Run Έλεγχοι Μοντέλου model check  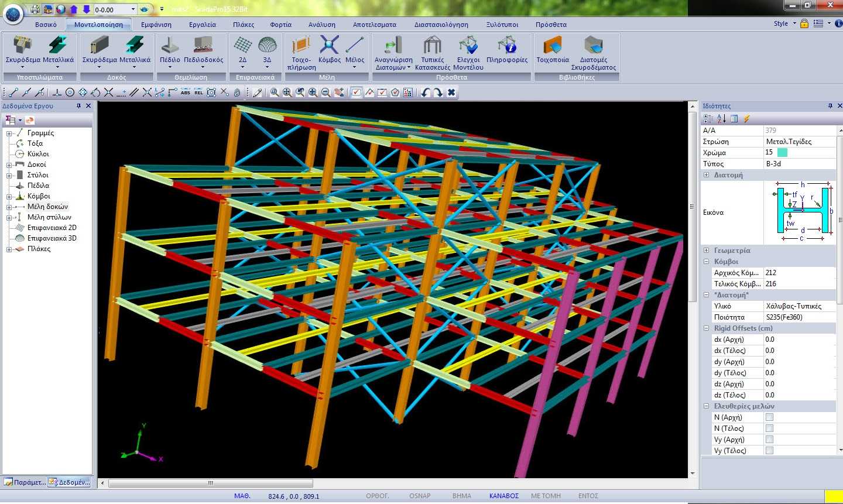pyautogui.click(x=468, y=53)
